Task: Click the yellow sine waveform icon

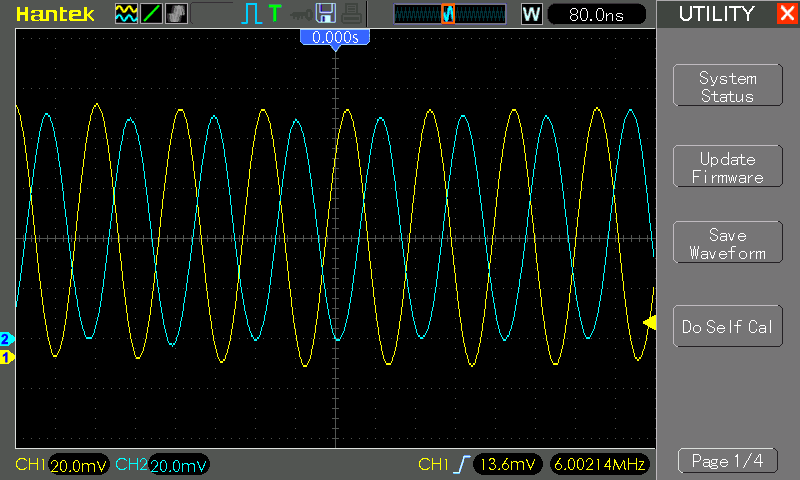Action: point(125,14)
